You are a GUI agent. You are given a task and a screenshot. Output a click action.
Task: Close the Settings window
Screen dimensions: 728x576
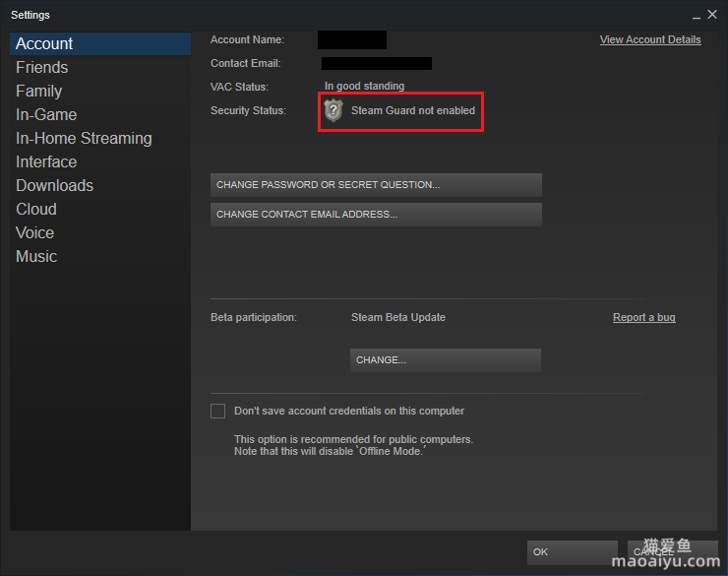pyautogui.click(x=712, y=15)
